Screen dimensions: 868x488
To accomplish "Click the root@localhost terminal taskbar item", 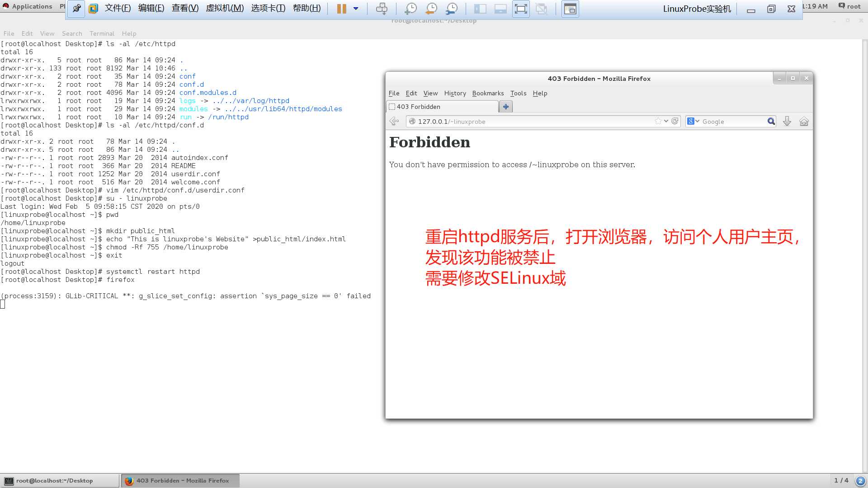I will [59, 480].
